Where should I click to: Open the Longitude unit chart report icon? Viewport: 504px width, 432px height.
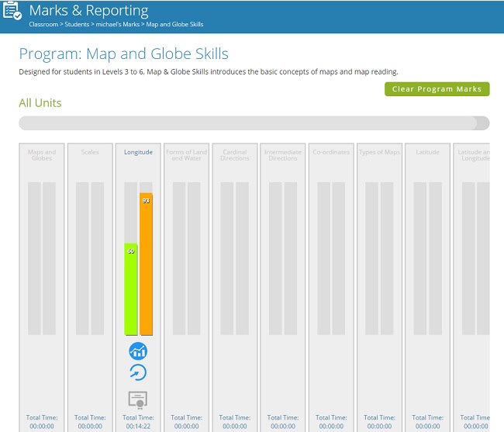pos(137,351)
